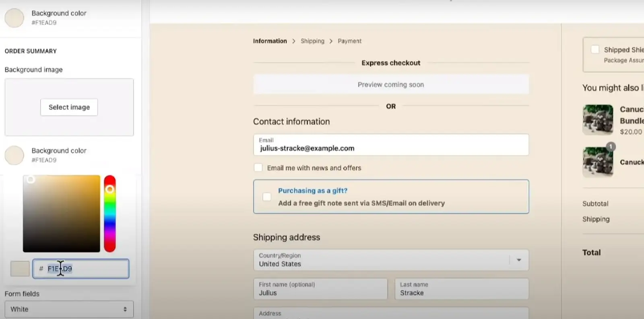Image resolution: width=644 pixels, height=319 pixels.
Task: Click the hue slider handle in color picker
Action: [x=109, y=189]
